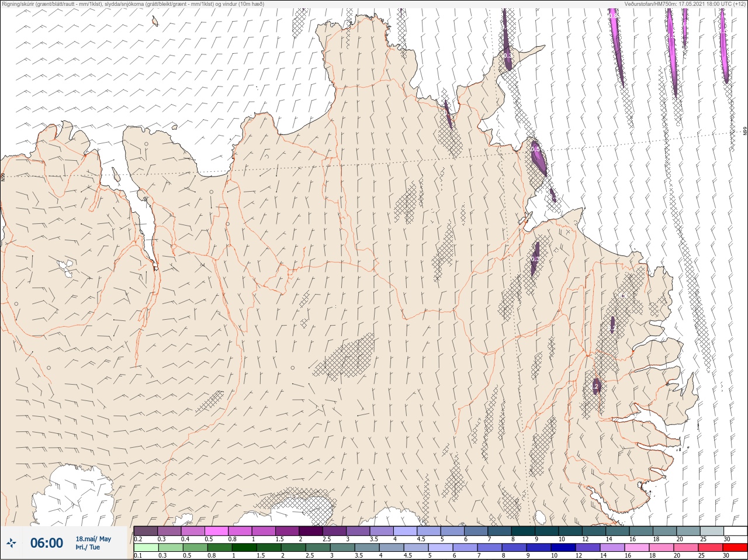The image size is (748, 560).
Task: Click the Veðurstofan logo icon beside 06:00
Action: click(x=11, y=543)
